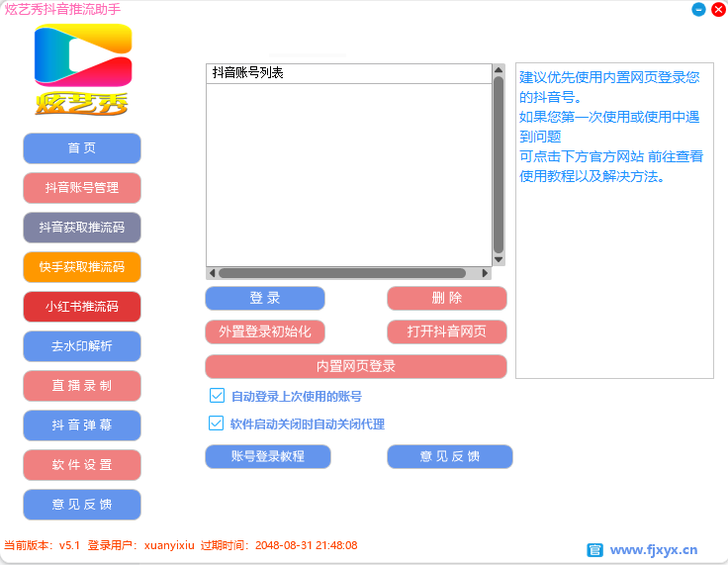The height and width of the screenshot is (565, 728).
Task: Click the 过期时间 2048-08-31 text
Action: (x=279, y=545)
